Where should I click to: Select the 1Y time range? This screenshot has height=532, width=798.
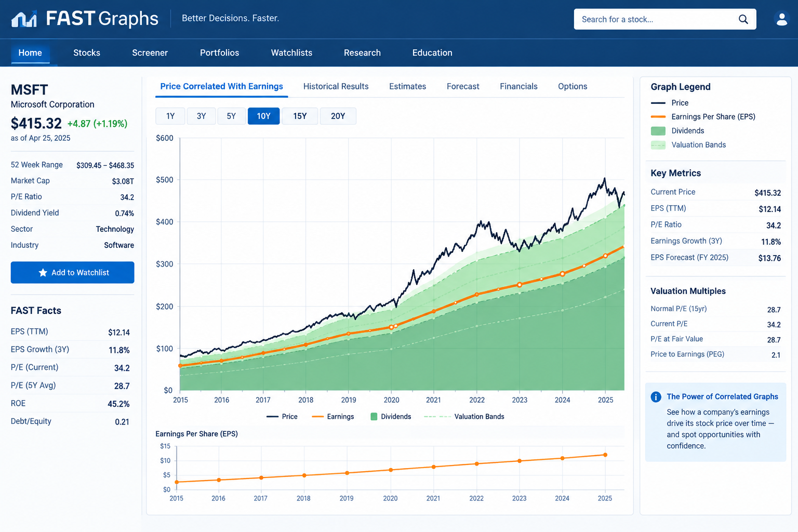(x=170, y=116)
